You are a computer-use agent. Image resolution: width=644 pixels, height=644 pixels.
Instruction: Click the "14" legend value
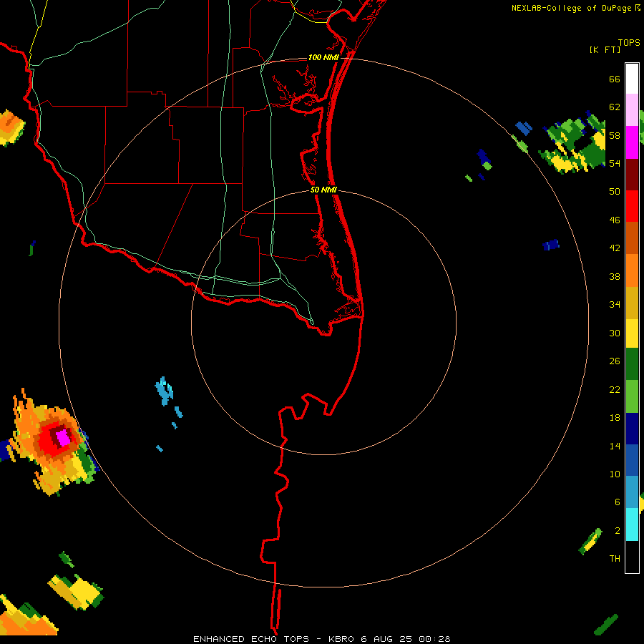(615, 446)
